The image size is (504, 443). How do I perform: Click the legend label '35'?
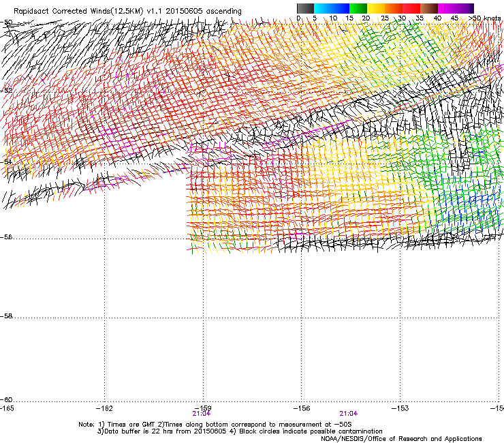[420, 18]
